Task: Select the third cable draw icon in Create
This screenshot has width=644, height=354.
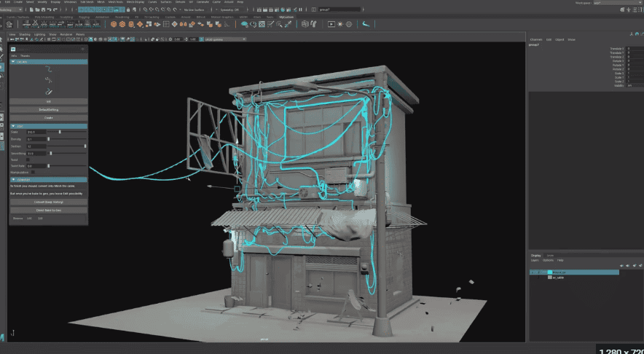Action: coord(48,91)
